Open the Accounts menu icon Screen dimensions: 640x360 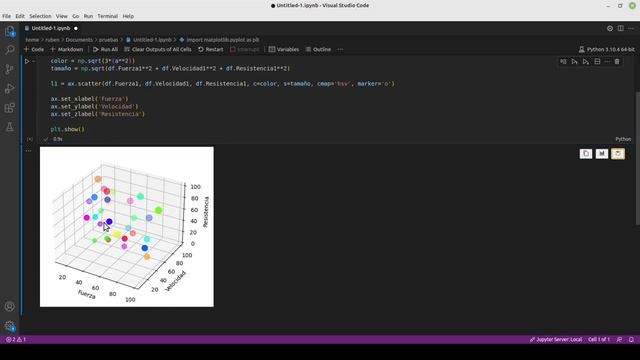[x=9, y=306]
